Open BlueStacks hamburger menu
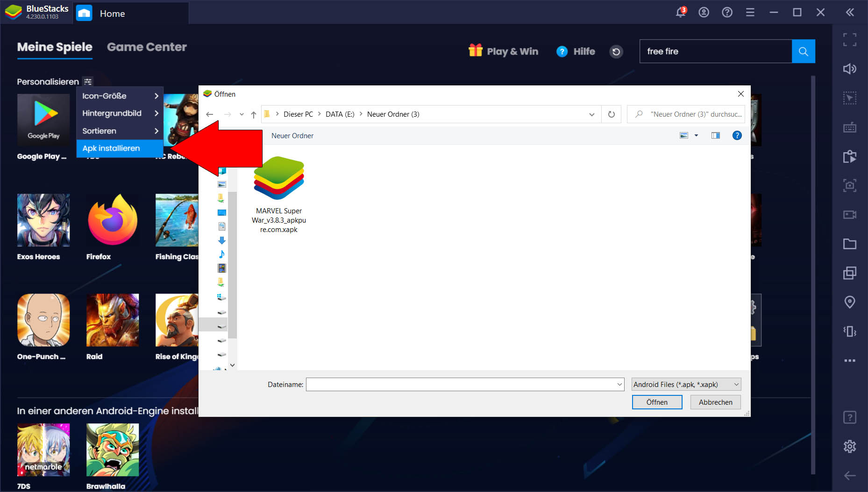The height and width of the screenshot is (492, 868). pyautogui.click(x=750, y=13)
